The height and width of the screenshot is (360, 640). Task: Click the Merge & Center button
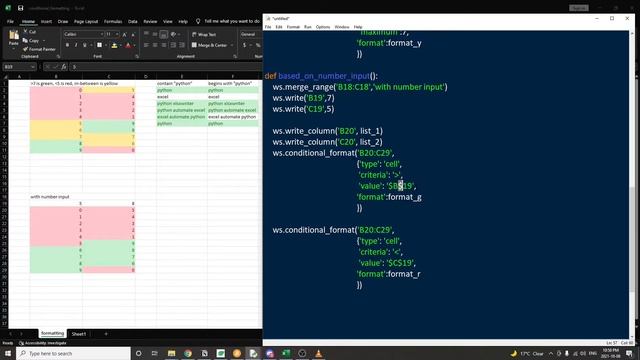(x=209, y=45)
